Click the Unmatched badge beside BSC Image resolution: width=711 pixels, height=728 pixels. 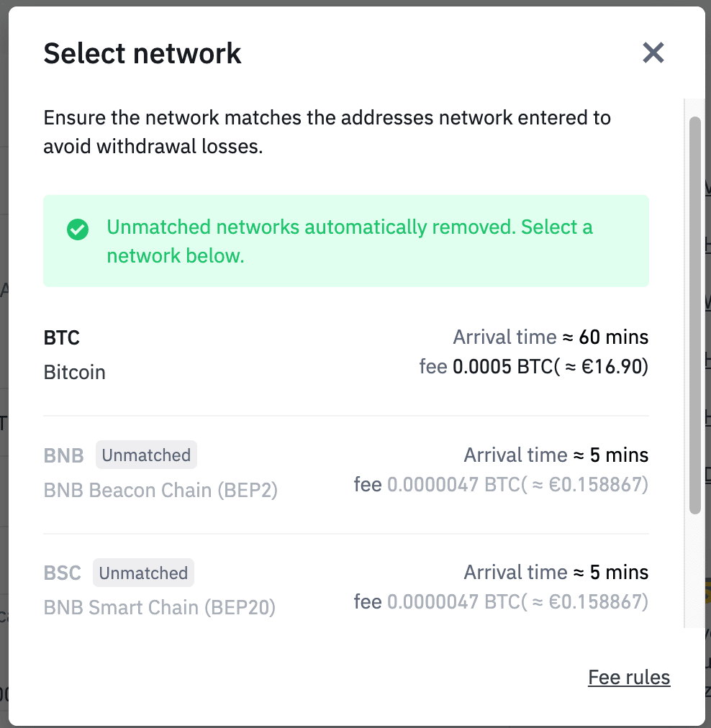(143, 573)
